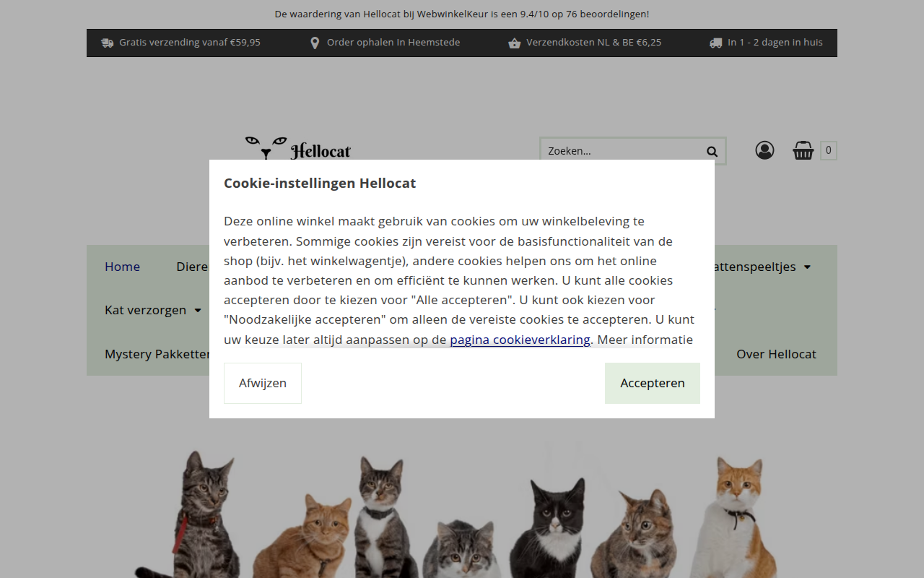Viewport: 924px width, 578px height.
Task: Expand the arrow next to Kat verzorgen
Action: 198,311
